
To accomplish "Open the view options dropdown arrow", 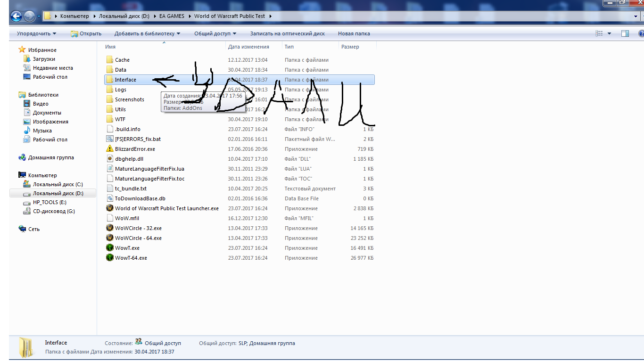I will pos(609,33).
